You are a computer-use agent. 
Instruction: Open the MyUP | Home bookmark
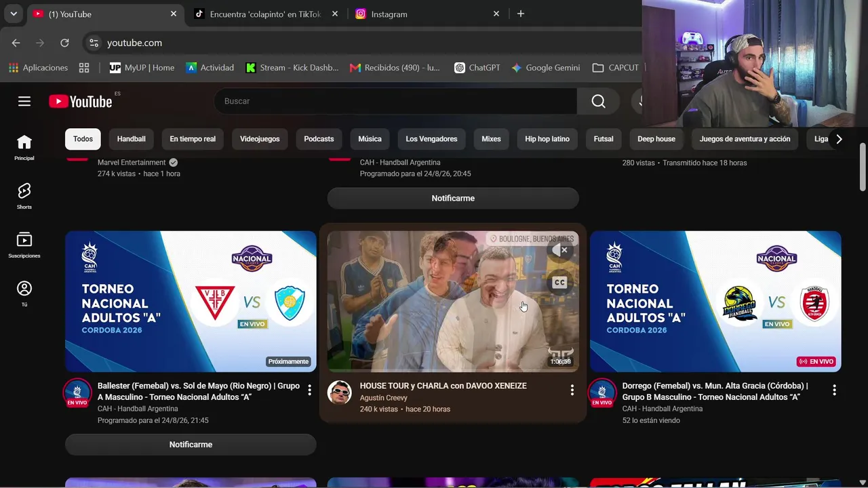(x=142, y=68)
